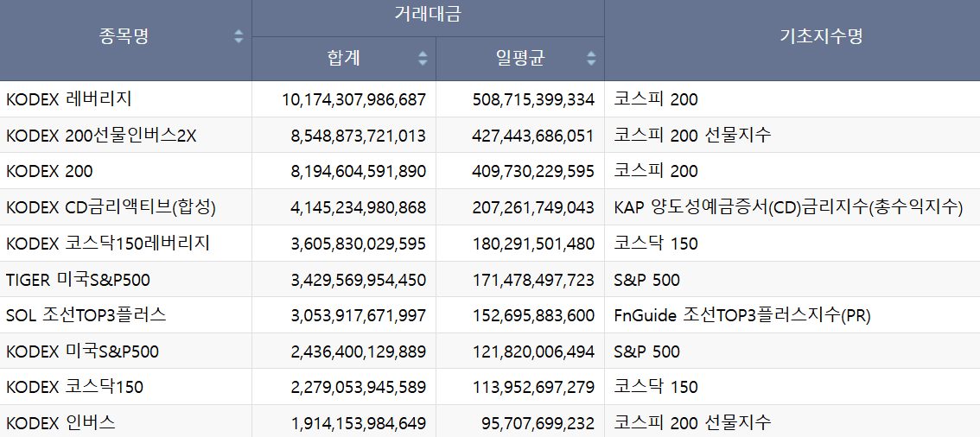Image resolution: width=980 pixels, height=437 pixels.
Task: Sort by 합계 column arrows
Action: (423, 59)
